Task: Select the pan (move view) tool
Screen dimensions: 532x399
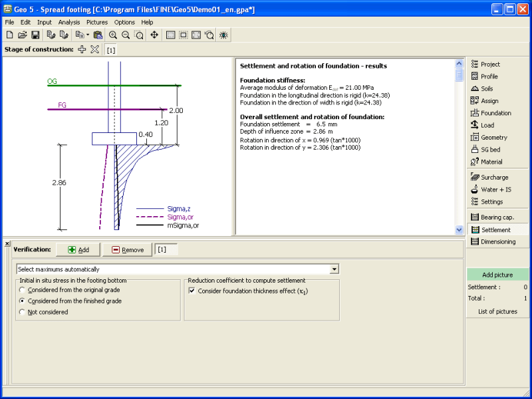Action: 154,35
